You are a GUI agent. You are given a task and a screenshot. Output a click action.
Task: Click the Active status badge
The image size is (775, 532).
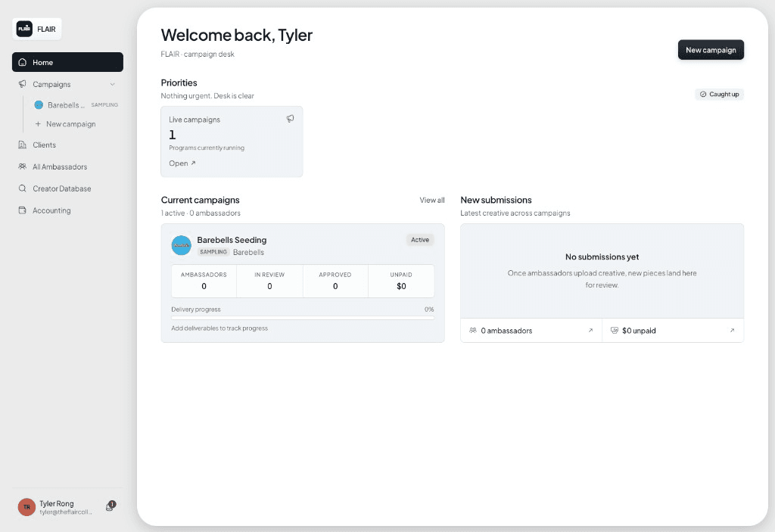(420, 240)
